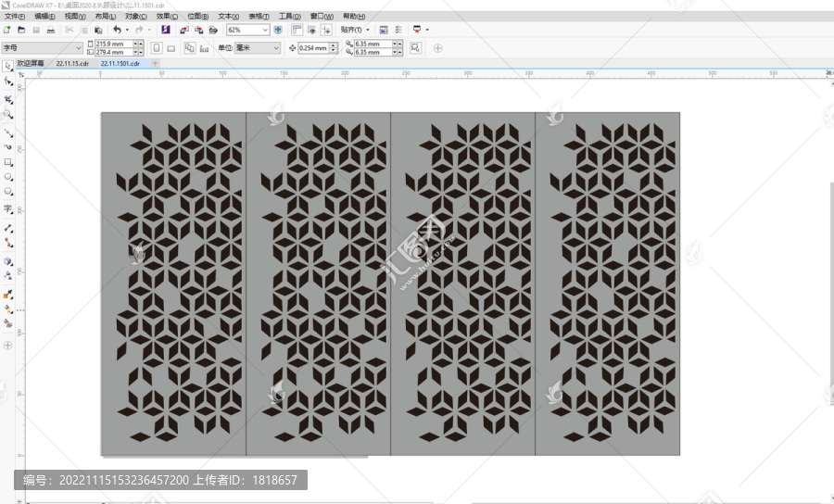Open the 效果(C) menu

pyautogui.click(x=167, y=17)
